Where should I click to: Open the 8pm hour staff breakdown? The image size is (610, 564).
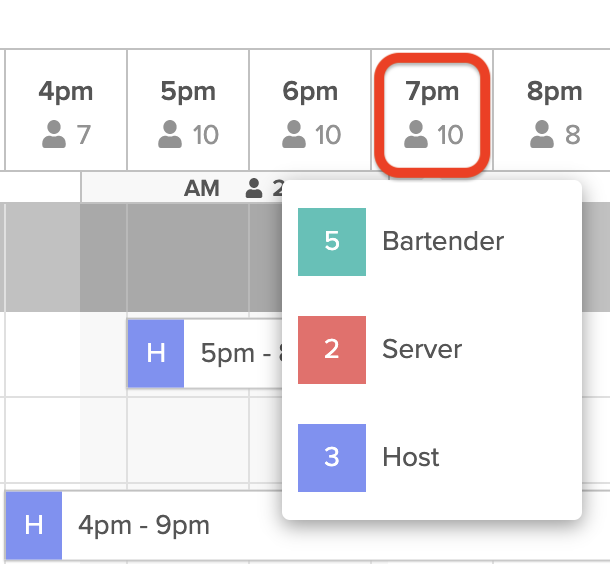click(552, 110)
